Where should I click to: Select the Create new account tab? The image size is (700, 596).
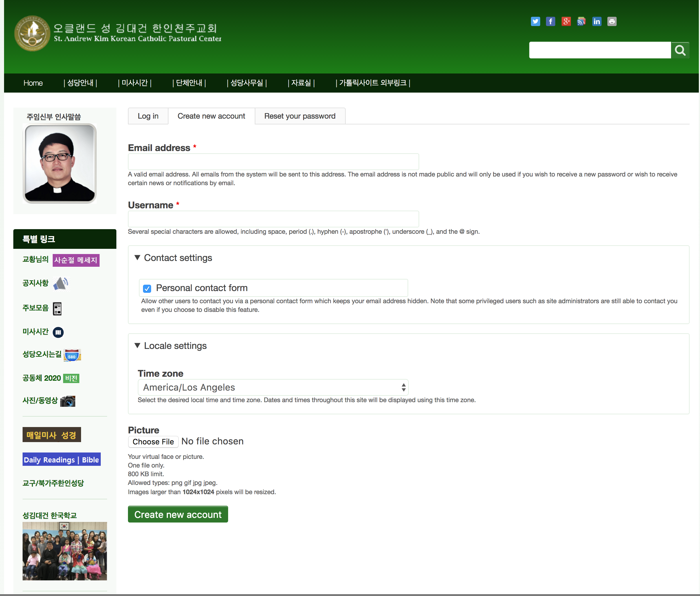(212, 116)
